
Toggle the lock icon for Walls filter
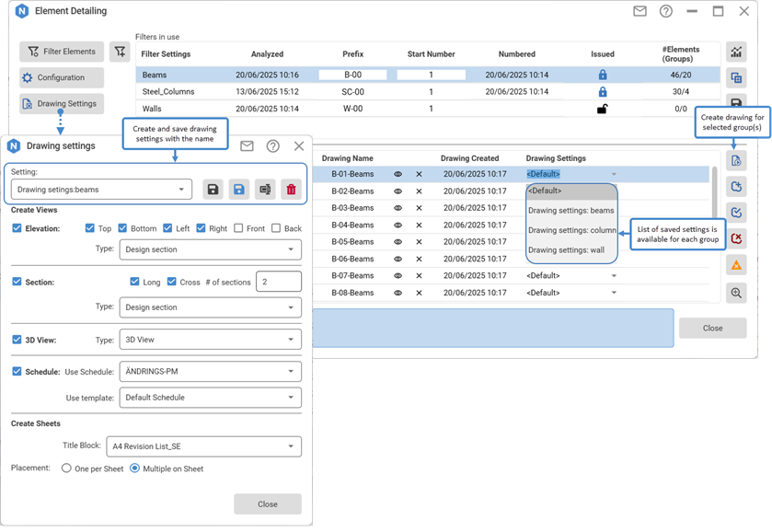[x=602, y=109]
